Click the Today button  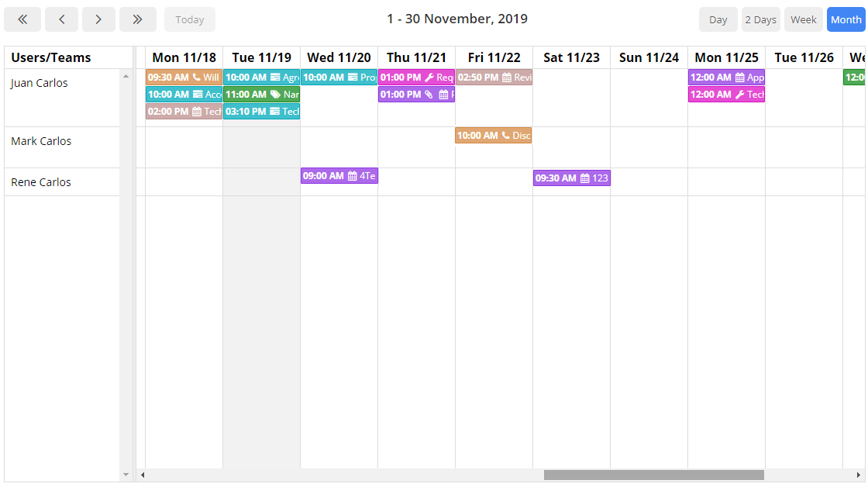pos(190,20)
